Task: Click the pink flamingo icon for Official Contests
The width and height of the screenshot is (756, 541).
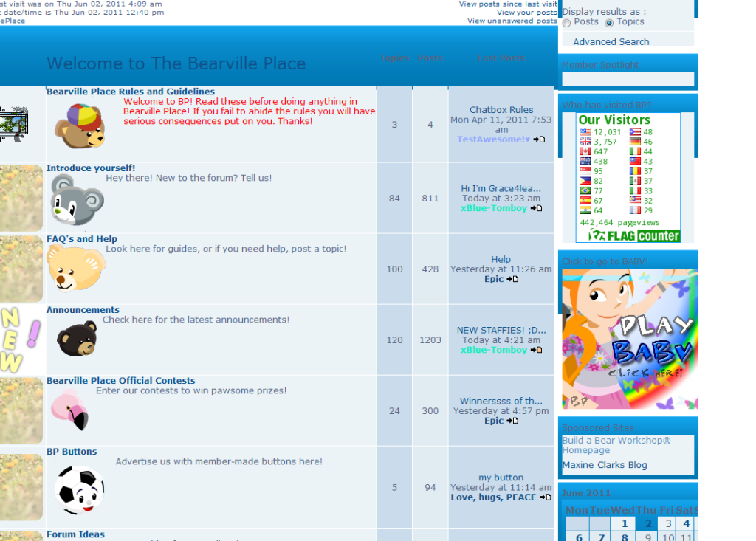Action: (x=70, y=410)
